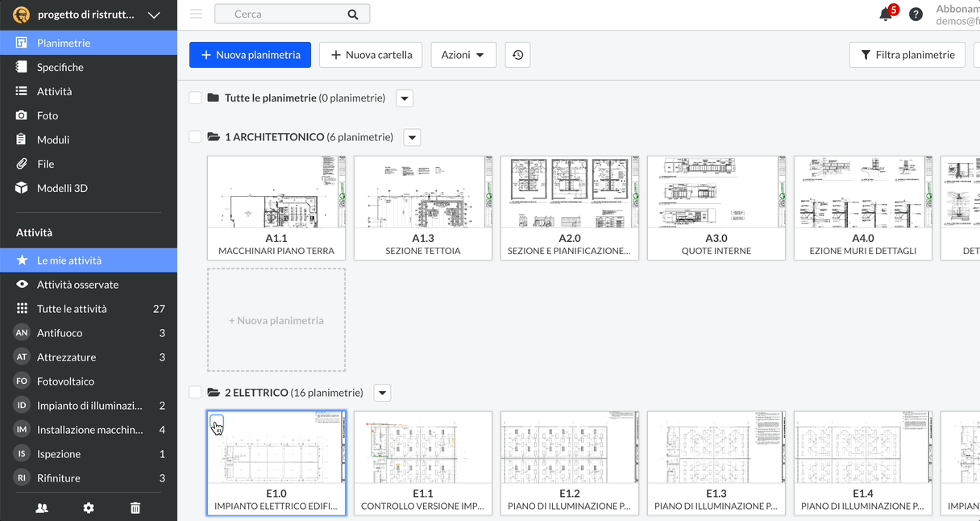Open the help question mark icon
Screen dimensions: 980x521
[x=916, y=15]
